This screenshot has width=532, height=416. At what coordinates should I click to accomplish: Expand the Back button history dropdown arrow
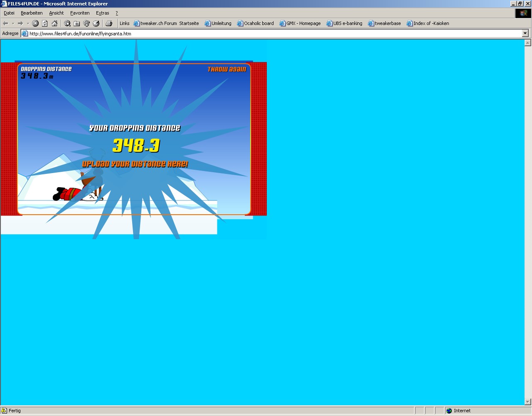pos(13,23)
